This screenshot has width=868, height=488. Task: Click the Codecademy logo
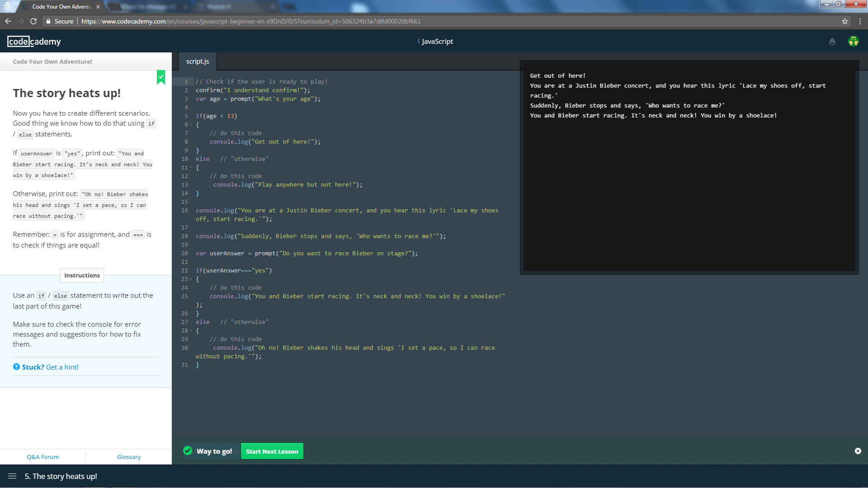click(x=34, y=42)
